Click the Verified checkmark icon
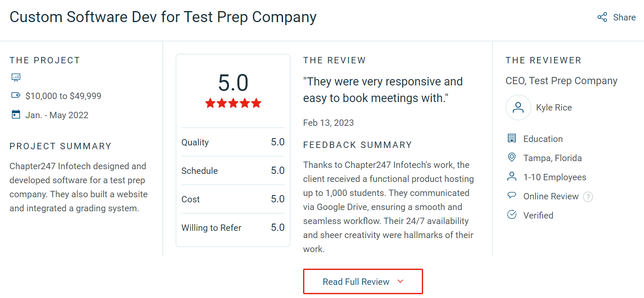The width and height of the screenshot is (644, 298). coord(512,215)
